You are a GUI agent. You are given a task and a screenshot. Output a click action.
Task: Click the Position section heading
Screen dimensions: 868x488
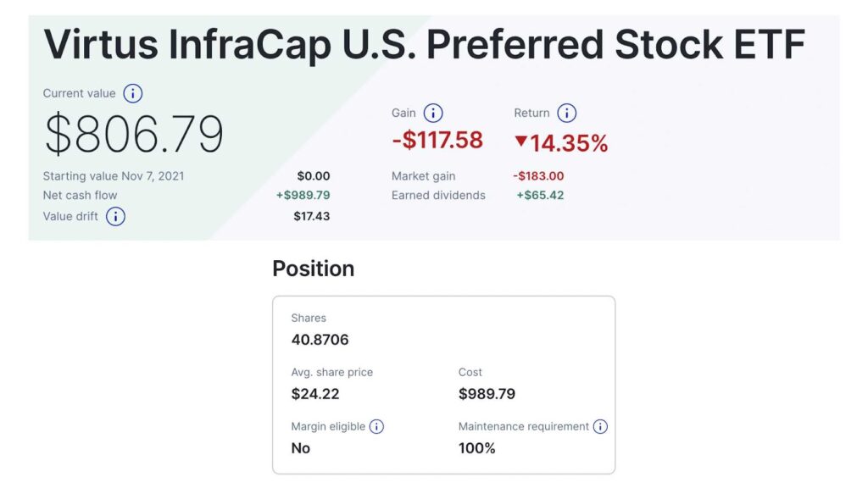[313, 269]
